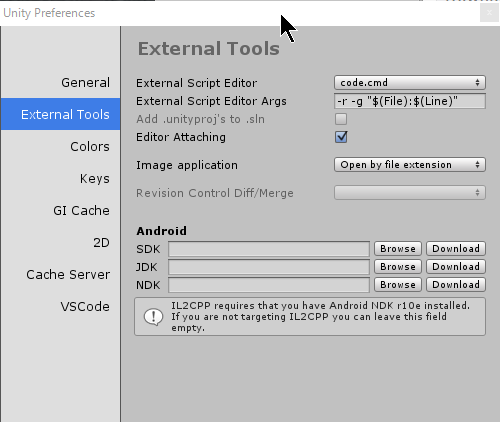Open Revision Control Diff/Merge dropdown
Screen dimensions: 500x422
click(x=410, y=193)
